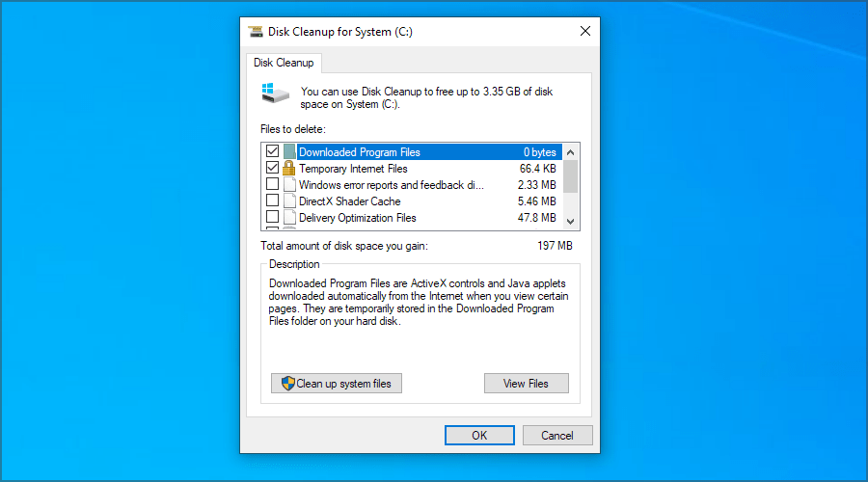The height and width of the screenshot is (482, 868).
Task: Click the 5.46 MB size value
Action: (536, 201)
